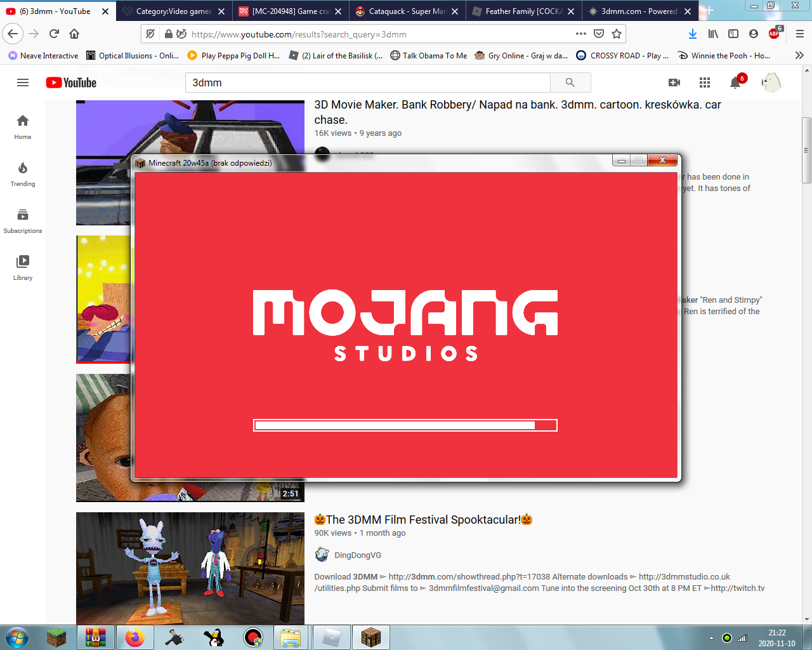The height and width of the screenshot is (650, 812).
Task: Open the Firefox downloads arrow
Action: (x=692, y=34)
